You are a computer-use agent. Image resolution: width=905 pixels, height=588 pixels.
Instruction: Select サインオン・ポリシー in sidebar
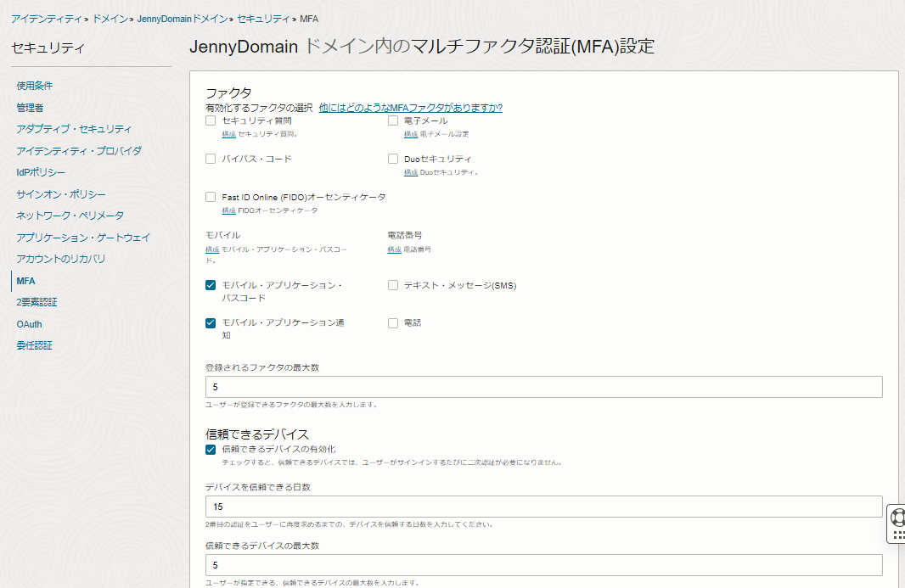61,194
